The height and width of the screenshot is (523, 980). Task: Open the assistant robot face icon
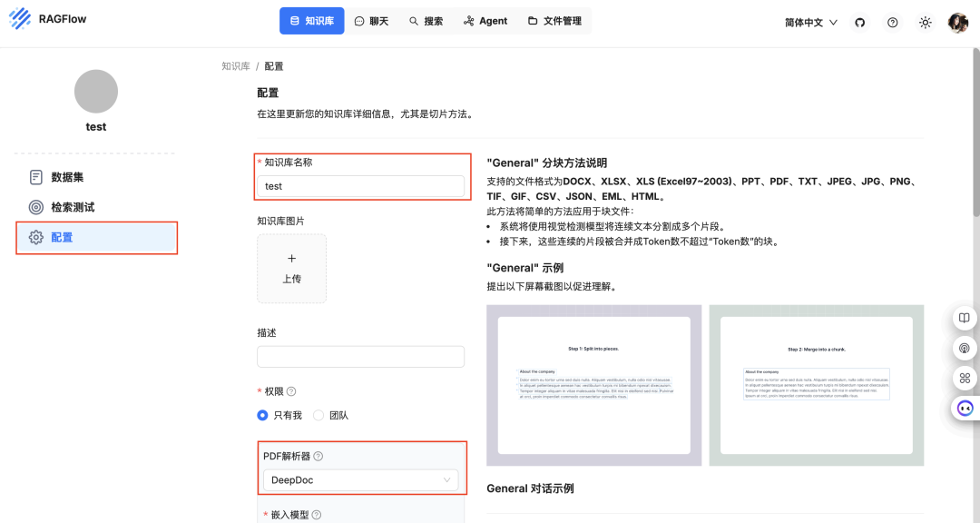click(965, 409)
